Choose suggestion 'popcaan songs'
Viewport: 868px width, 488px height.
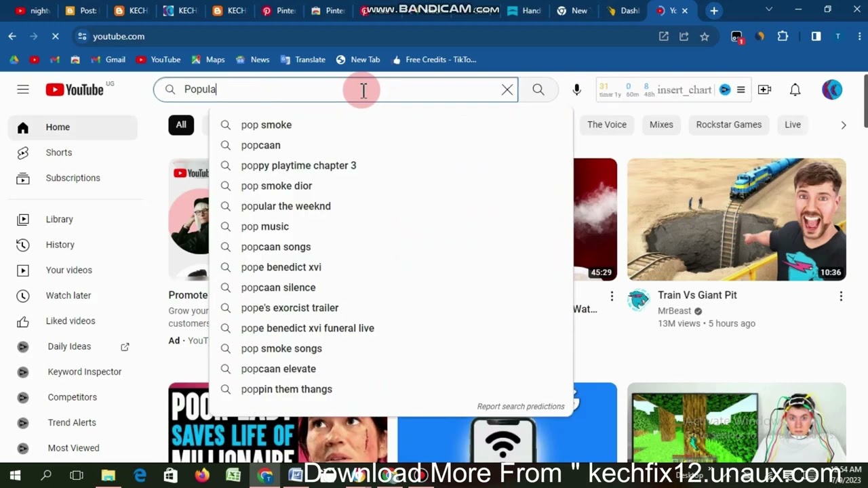pyautogui.click(x=391, y=247)
